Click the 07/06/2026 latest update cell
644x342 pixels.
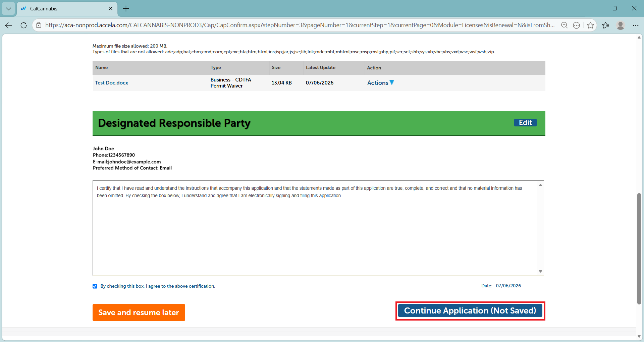click(320, 82)
